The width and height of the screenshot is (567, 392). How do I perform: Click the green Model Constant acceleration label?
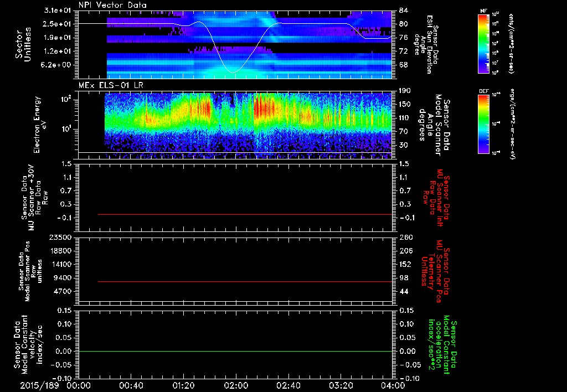(x=442, y=344)
